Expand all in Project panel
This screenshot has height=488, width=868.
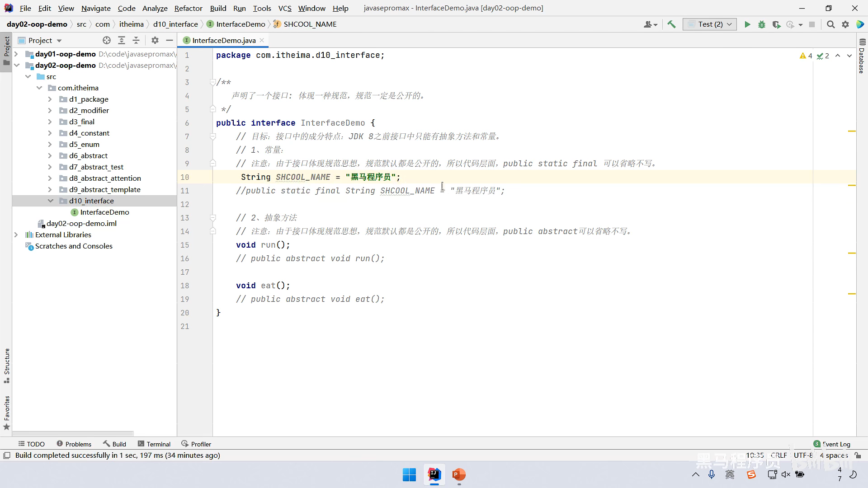coord(122,40)
